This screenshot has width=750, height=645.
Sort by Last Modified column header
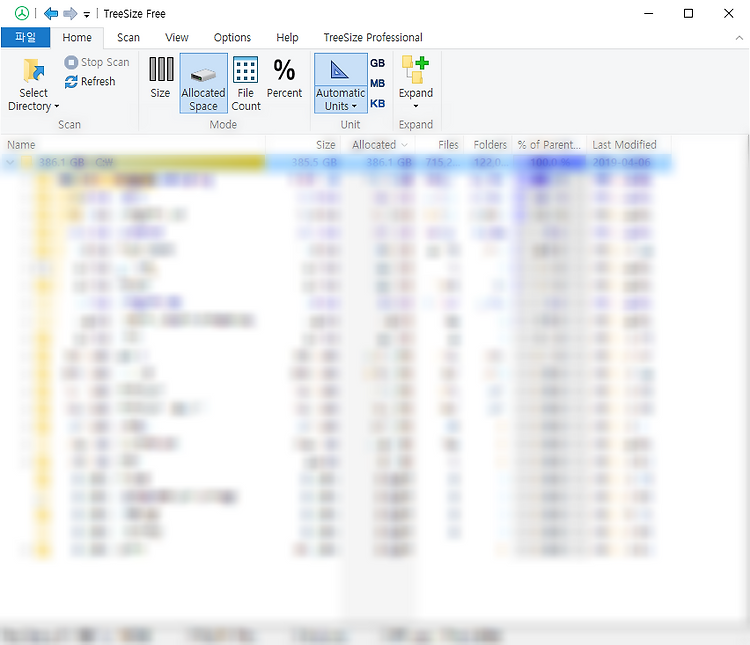pos(629,145)
